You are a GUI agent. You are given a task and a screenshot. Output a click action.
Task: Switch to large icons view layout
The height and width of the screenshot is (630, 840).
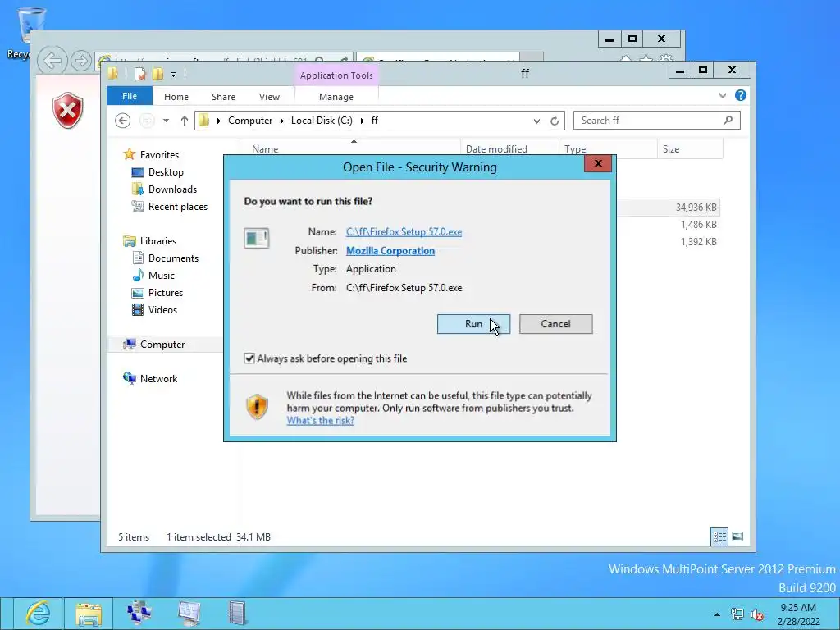[x=737, y=536]
